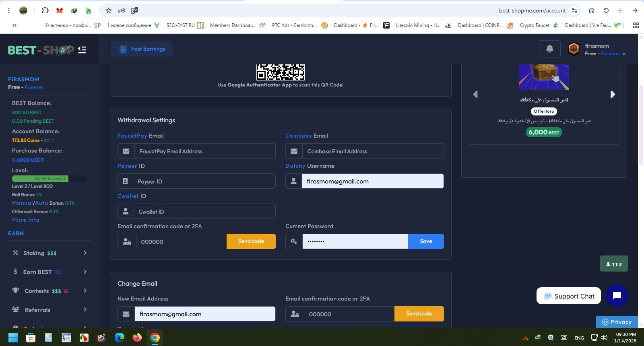Click the 6,000 BEST reward button

coord(544,132)
